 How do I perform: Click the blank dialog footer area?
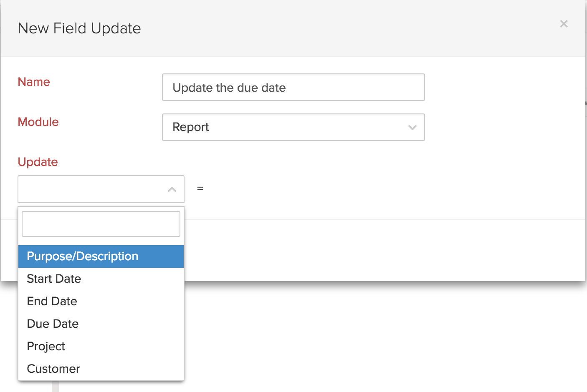pyautogui.click(x=376, y=250)
